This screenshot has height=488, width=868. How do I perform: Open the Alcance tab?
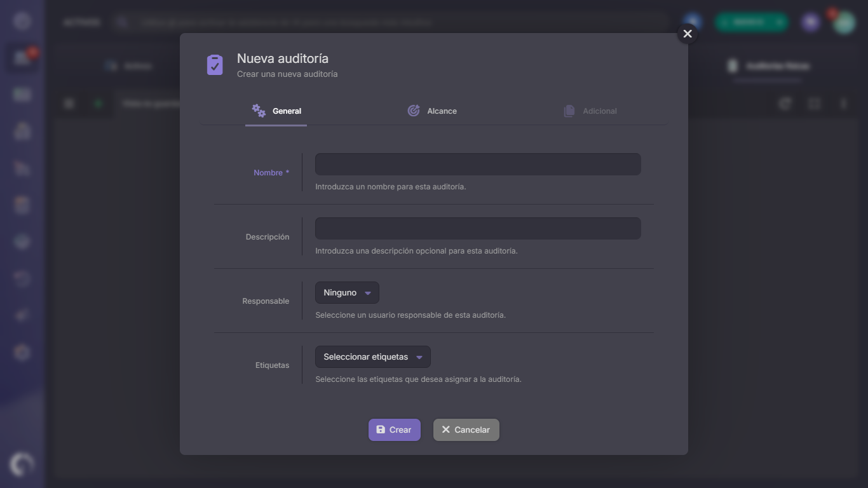coord(432,111)
